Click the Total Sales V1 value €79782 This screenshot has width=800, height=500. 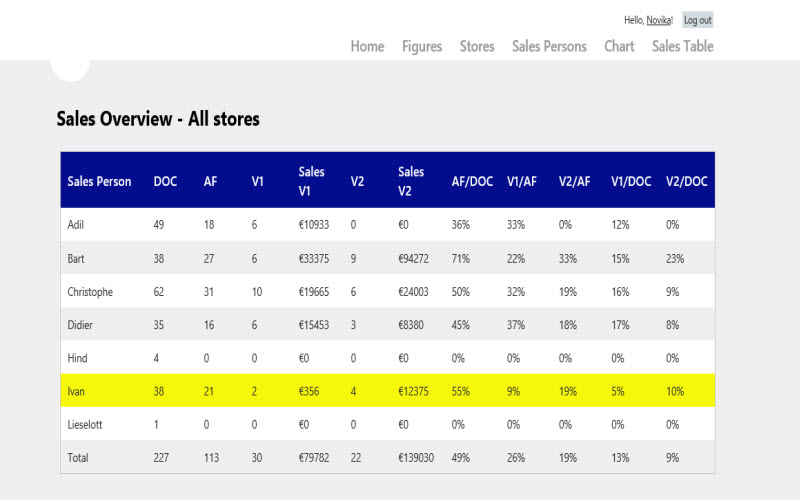(x=314, y=458)
